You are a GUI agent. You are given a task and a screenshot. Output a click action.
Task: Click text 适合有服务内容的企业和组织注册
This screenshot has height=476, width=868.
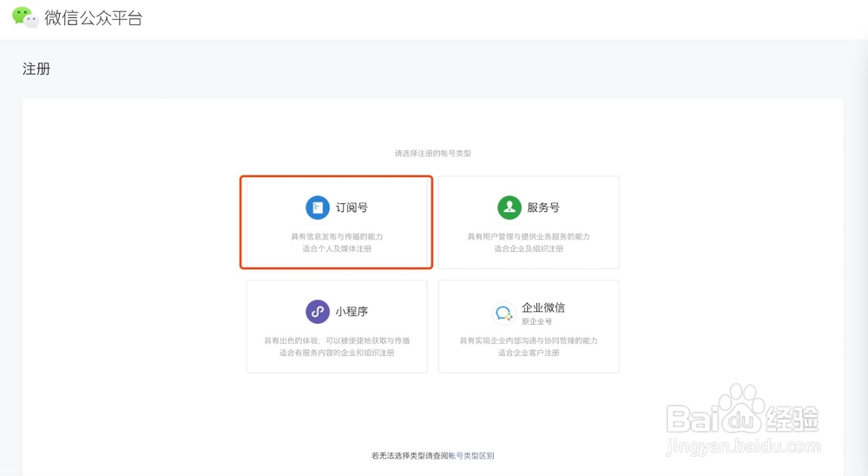click(337, 353)
